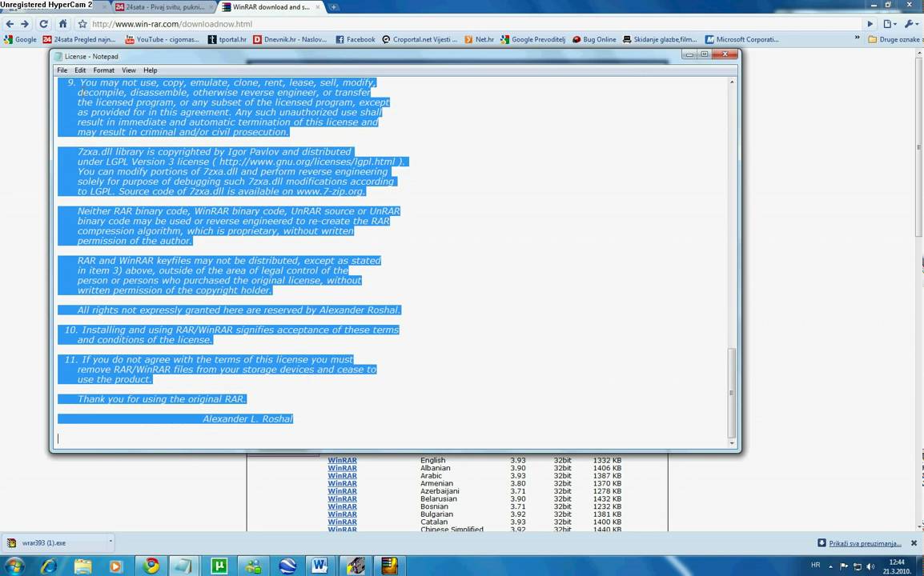Open the YouTube bookmark
The image size is (924, 576).
[163, 39]
